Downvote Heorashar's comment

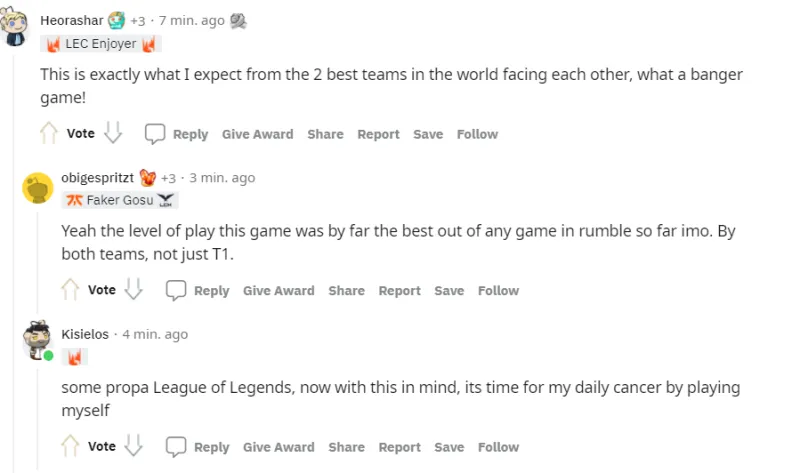(x=113, y=133)
